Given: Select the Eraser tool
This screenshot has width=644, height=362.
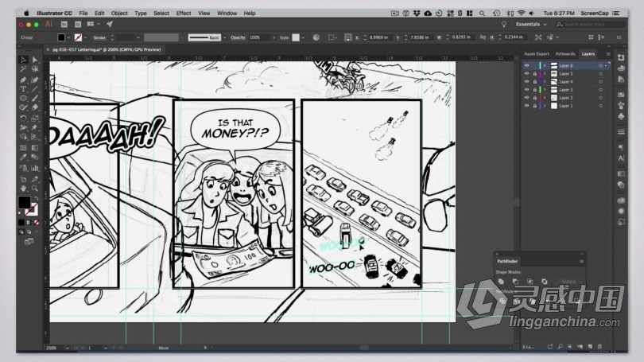Looking at the screenshot, I should [x=35, y=107].
